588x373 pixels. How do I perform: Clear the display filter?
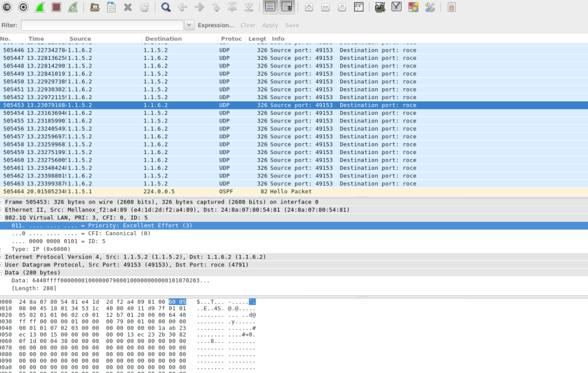pos(247,25)
